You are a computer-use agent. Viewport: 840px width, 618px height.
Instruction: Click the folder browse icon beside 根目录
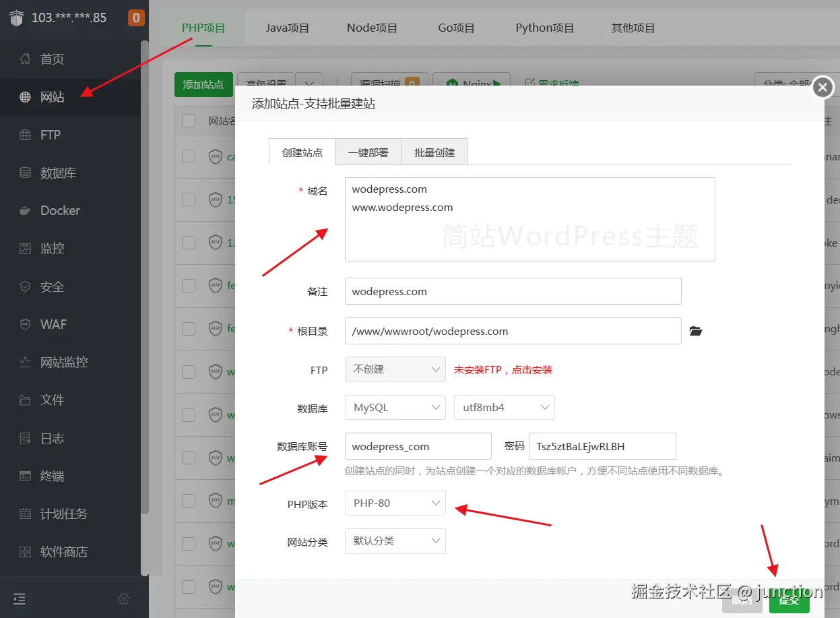pyautogui.click(x=696, y=331)
